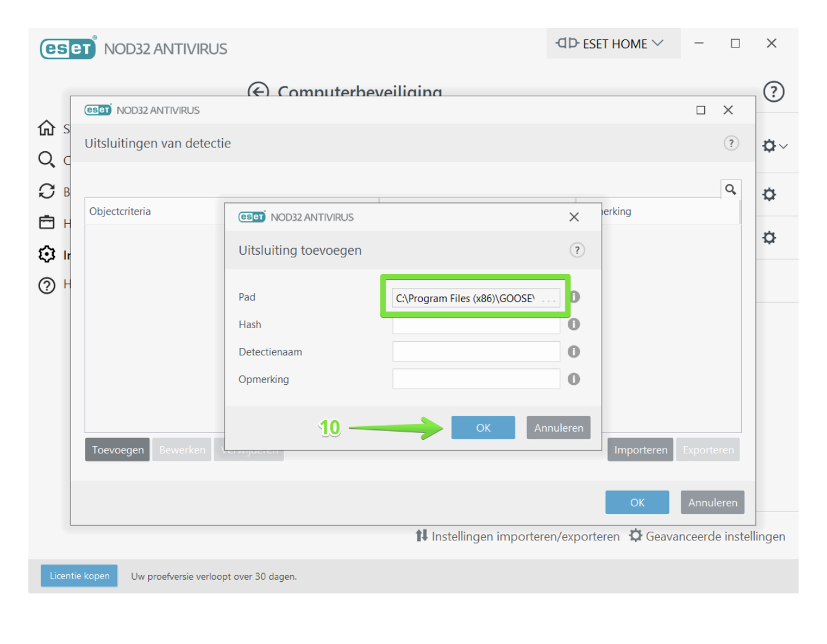Viewport: 827px width, 644px height.
Task: Confirm with OK in Uitsluiting toevoegen dialog
Action: click(483, 427)
